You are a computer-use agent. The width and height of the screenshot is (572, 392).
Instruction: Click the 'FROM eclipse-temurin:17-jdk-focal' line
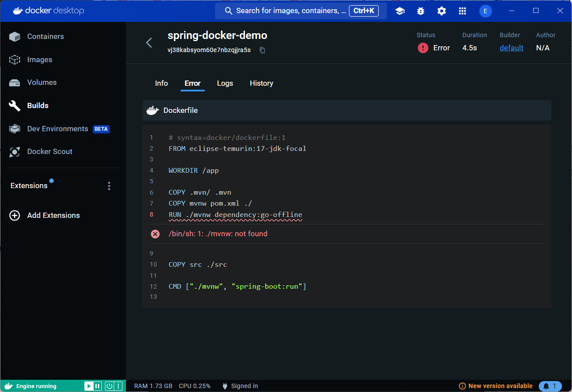pos(237,149)
